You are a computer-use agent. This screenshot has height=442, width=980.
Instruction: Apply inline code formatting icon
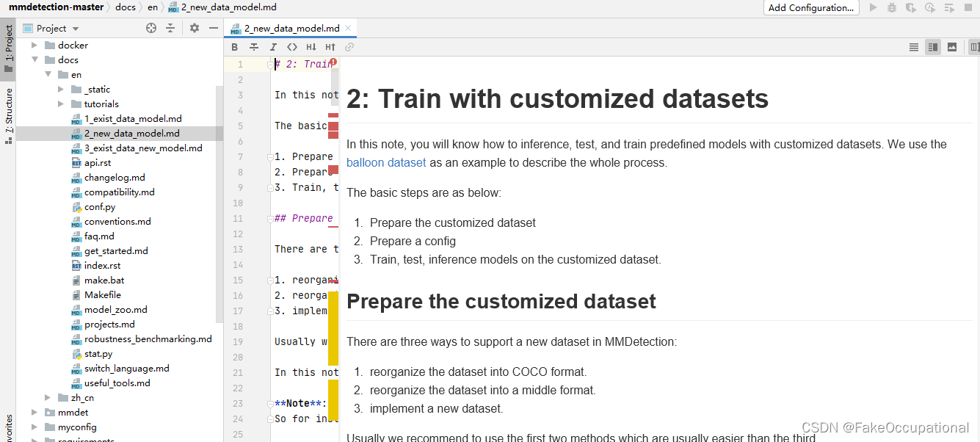292,47
